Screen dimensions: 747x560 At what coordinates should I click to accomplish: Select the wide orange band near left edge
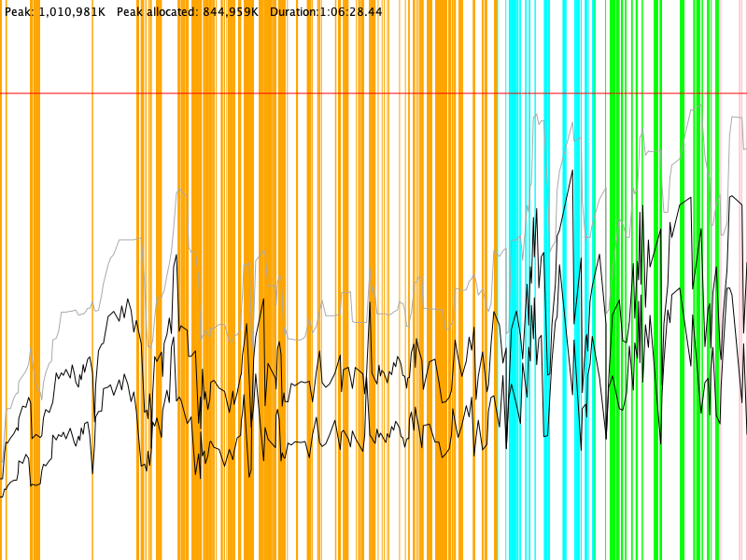(35, 280)
